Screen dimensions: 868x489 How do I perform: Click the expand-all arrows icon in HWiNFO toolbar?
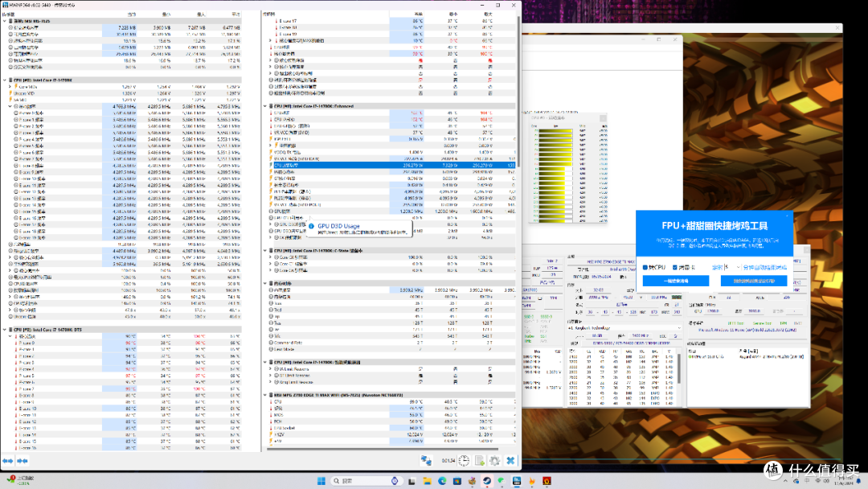[x=8, y=461]
